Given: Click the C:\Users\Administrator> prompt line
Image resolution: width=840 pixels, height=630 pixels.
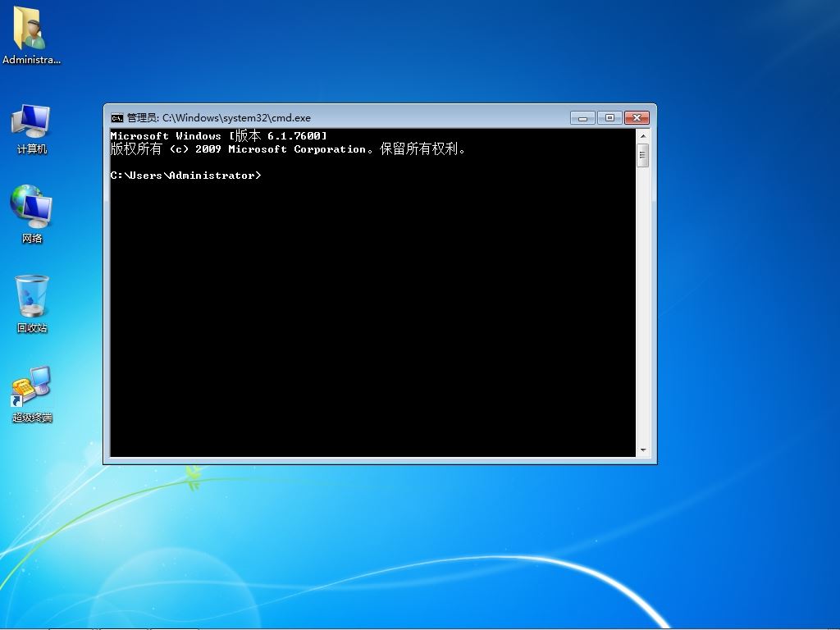Looking at the screenshot, I should [x=186, y=176].
